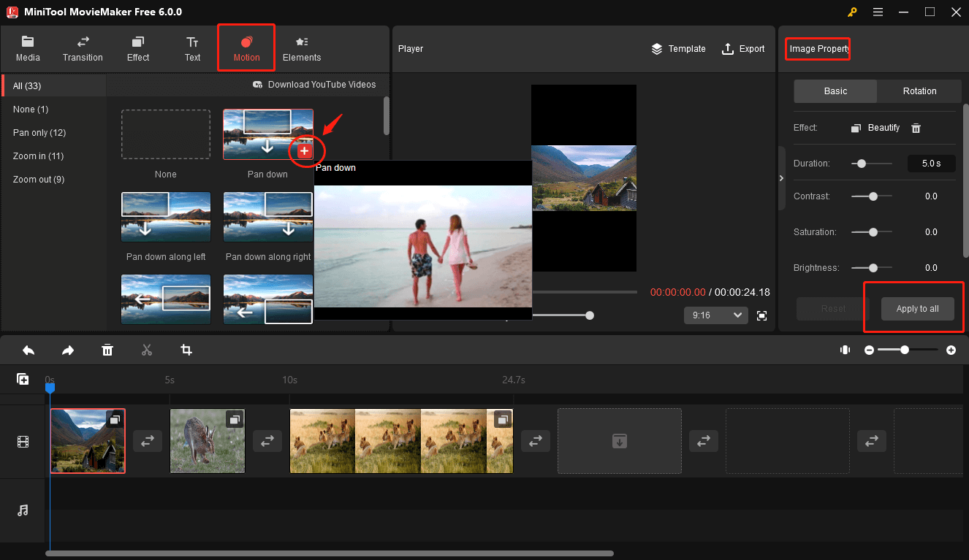The width and height of the screenshot is (969, 560).
Task: Click the motion library vertical scrollbar
Action: [x=386, y=115]
